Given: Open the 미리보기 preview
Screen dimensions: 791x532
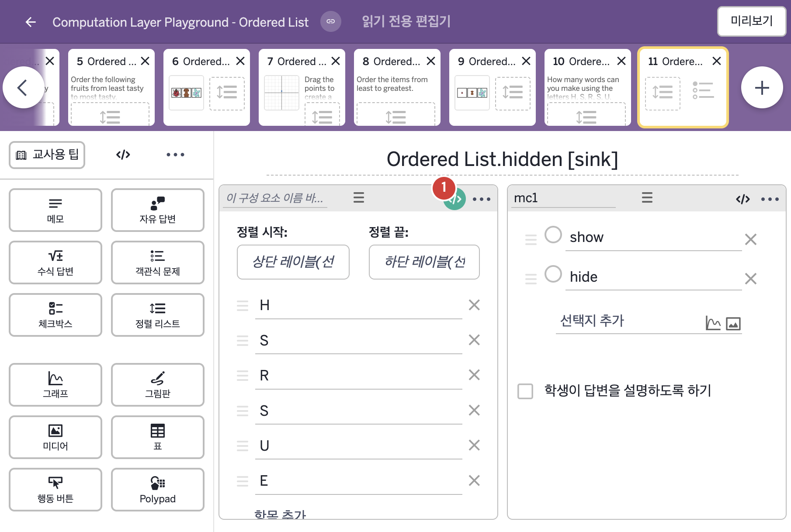Looking at the screenshot, I should (x=752, y=21).
